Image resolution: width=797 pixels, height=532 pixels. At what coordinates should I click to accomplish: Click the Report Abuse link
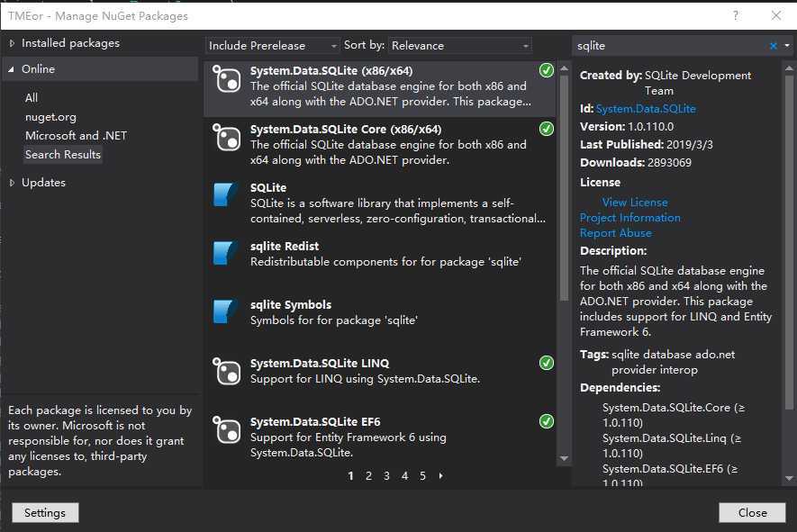616,233
